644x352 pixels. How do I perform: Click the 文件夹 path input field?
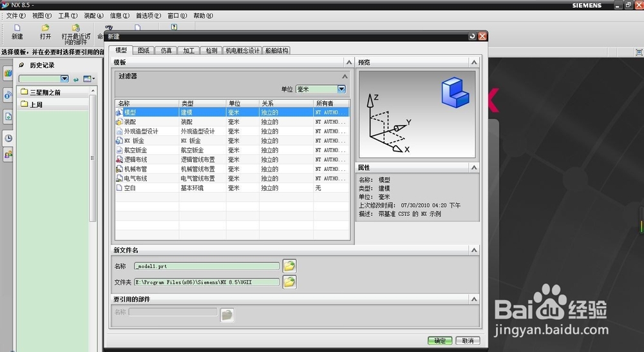[x=207, y=282]
